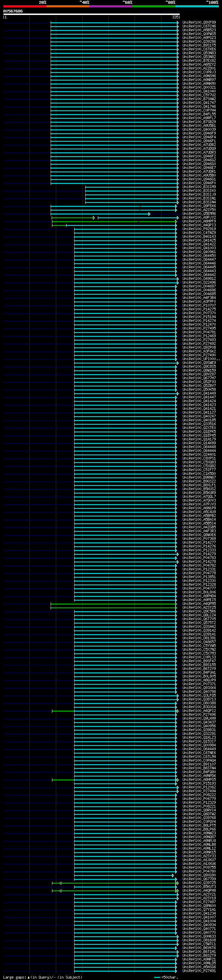Viewport: 222px width, 980px height.
Task: Select hit label UniRef100_Q9C5R6
Action: tap(199, 612)
